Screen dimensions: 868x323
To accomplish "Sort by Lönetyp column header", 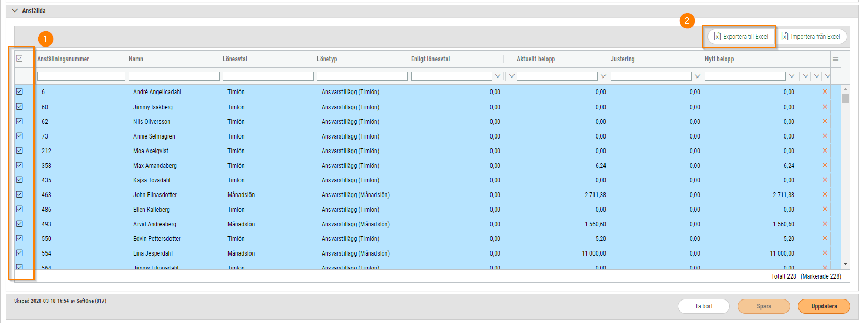I will [x=327, y=59].
